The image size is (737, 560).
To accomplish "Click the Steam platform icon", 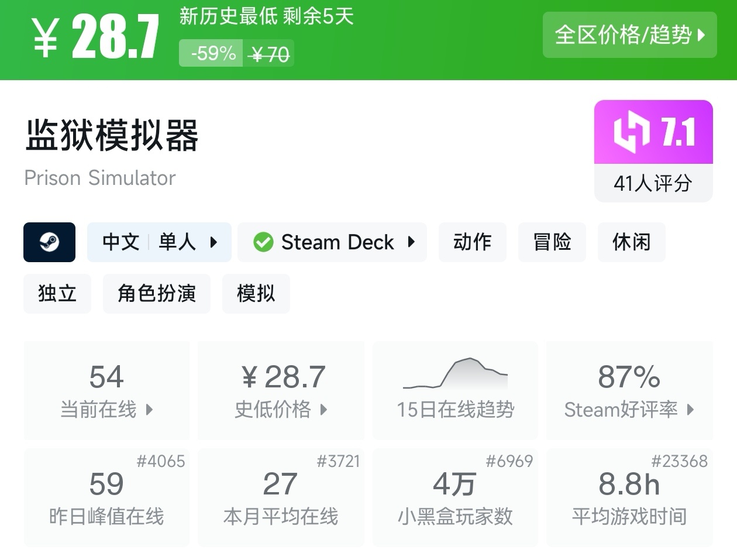I will pos(49,242).
